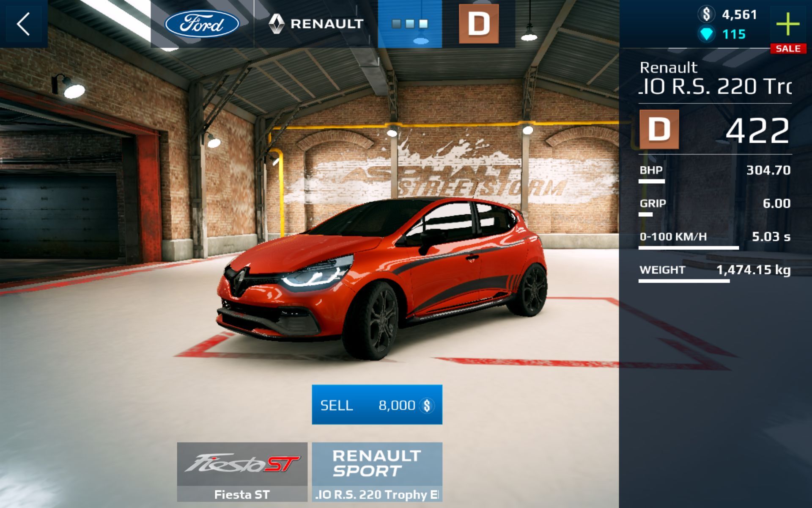The width and height of the screenshot is (812, 508).
Task: Select the Renault Sport Trophy thumbnail
Action: click(x=377, y=472)
